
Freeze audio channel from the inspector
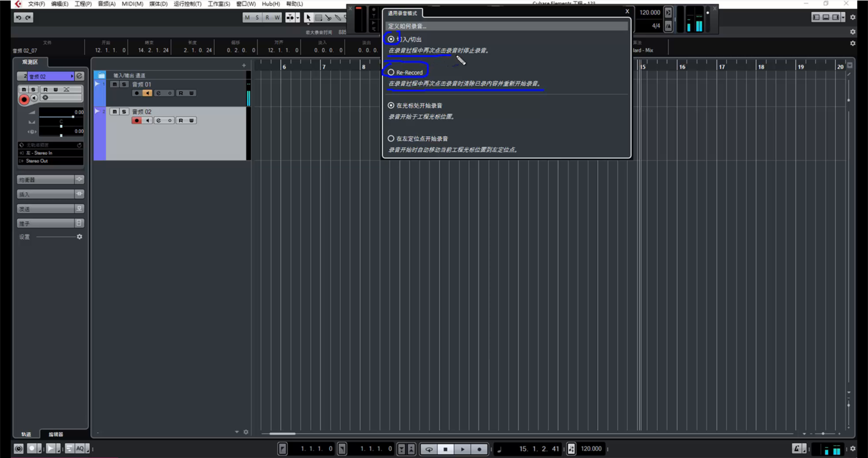45,98
